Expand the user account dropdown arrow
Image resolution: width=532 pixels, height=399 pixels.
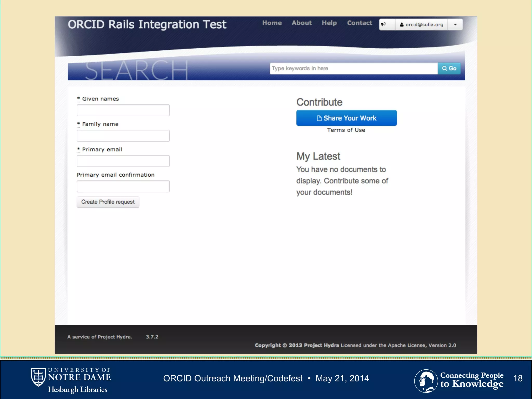pos(455,24)
